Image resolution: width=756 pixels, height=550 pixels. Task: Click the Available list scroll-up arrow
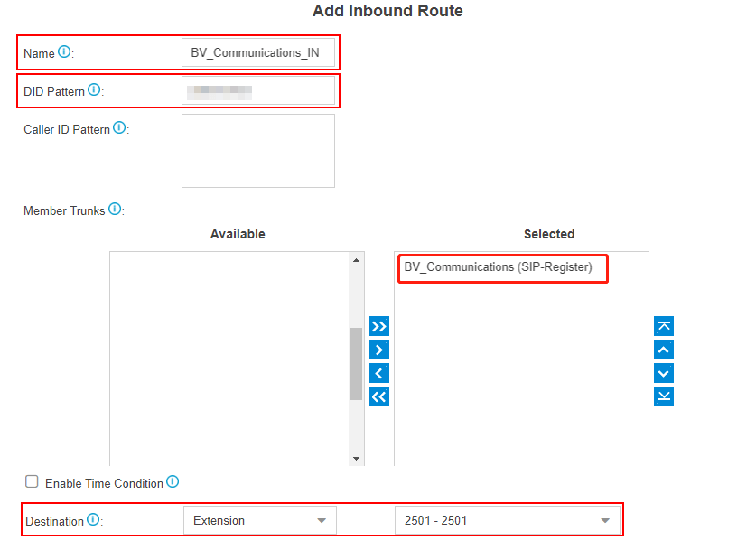point(356,260)
